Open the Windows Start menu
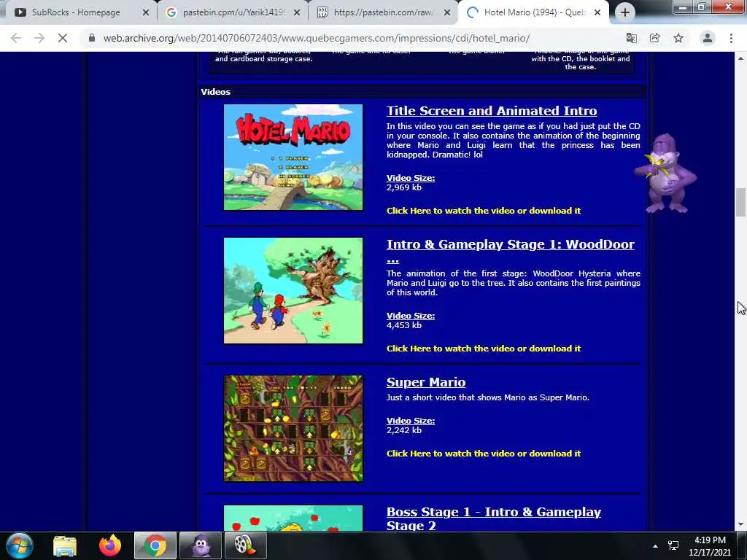Image resolution: width=747 pixels, height=560 pixels. (19, 545)
